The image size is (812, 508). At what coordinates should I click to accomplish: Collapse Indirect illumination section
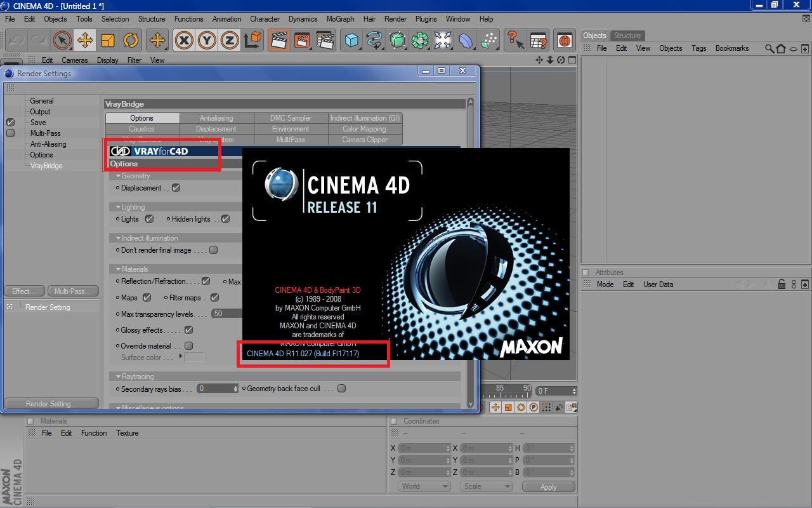click(x=119, y=238)
